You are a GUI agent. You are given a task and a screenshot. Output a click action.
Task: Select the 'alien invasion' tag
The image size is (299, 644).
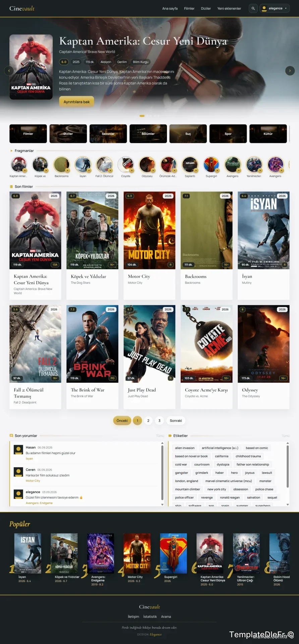point(185,448)
